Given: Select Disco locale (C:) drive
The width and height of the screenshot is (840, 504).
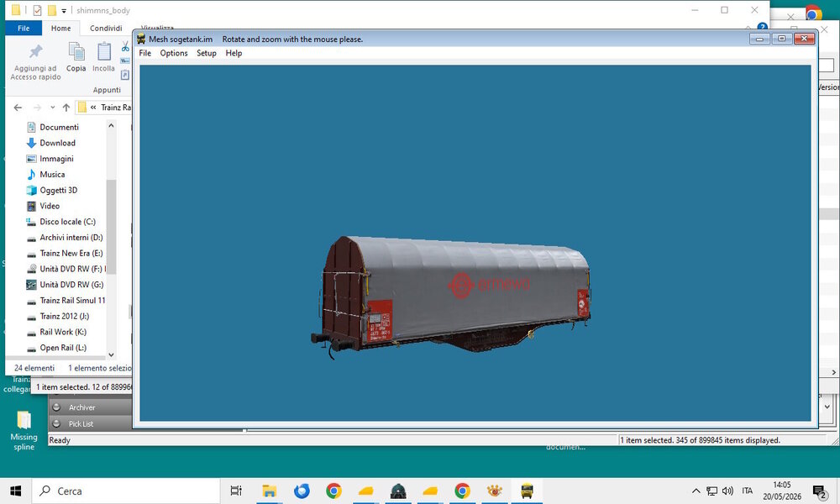Looking at the screenshot, I should click(x=67, y=222).
